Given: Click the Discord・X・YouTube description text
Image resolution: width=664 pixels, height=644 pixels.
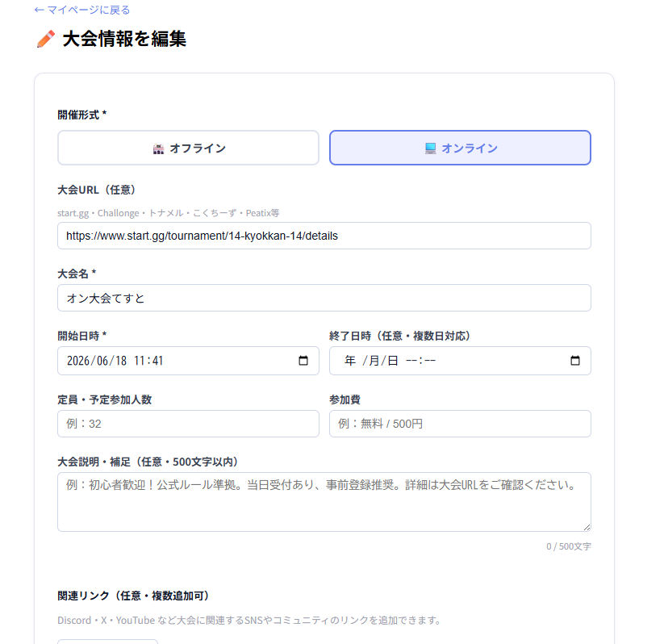Looking at the screenshot, I should [x=249, y=621].
